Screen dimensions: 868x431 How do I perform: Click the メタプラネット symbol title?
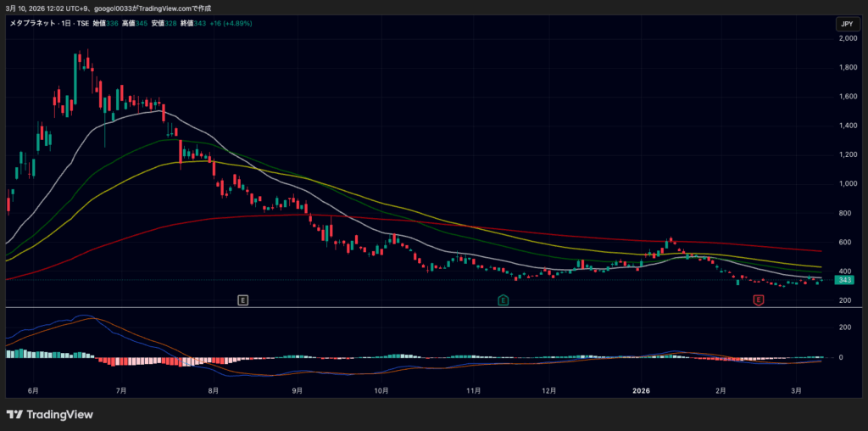pos(34,23)
